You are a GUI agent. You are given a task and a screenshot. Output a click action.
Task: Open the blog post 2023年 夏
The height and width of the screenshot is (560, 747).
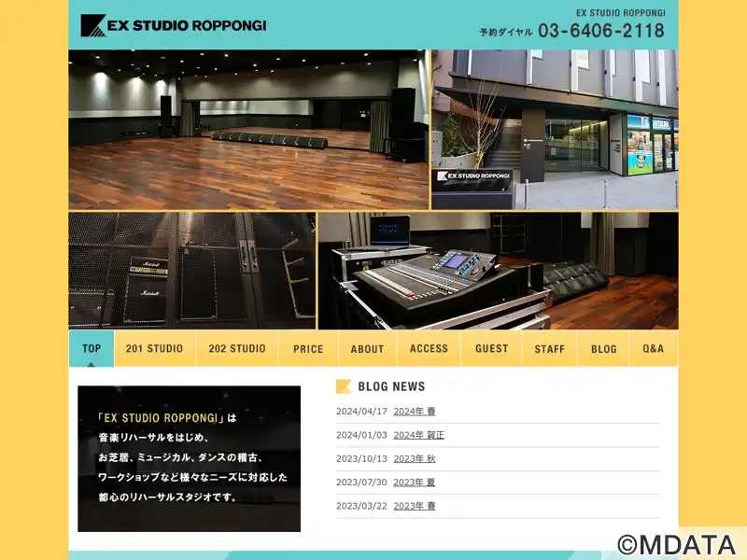pyautogui.click(x=415, y=483)
